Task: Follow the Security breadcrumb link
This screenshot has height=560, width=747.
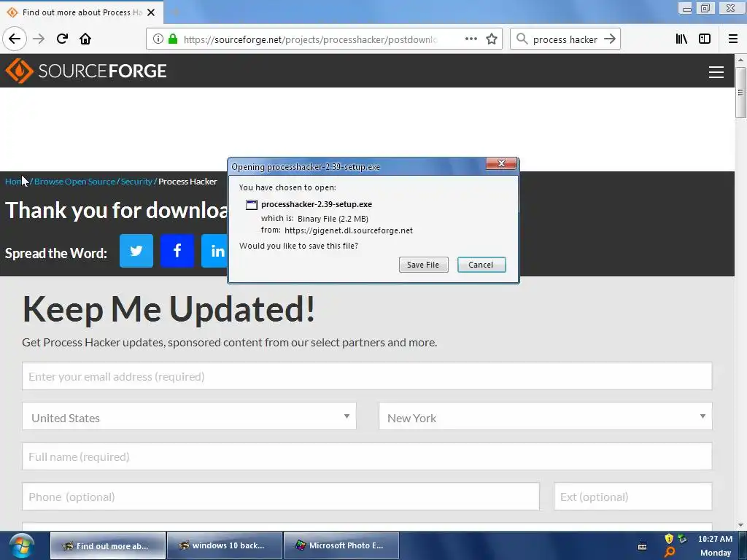Action: (x=136, y=182)
